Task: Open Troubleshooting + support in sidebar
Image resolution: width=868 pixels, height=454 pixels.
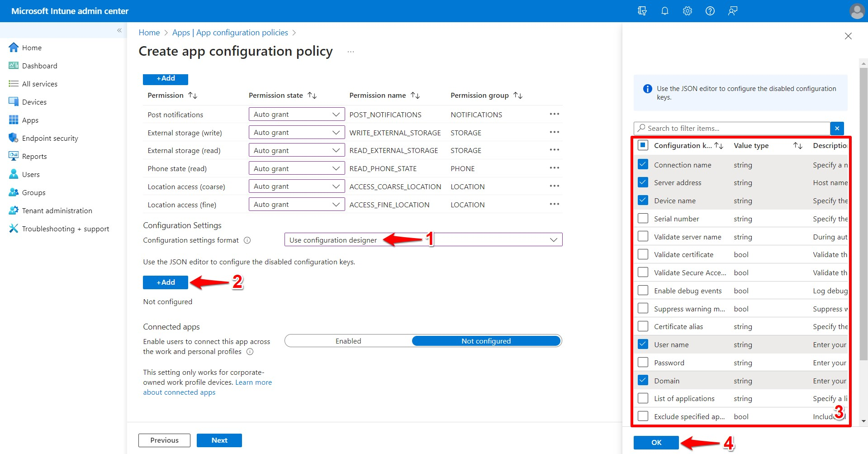Action: [66, 229]
